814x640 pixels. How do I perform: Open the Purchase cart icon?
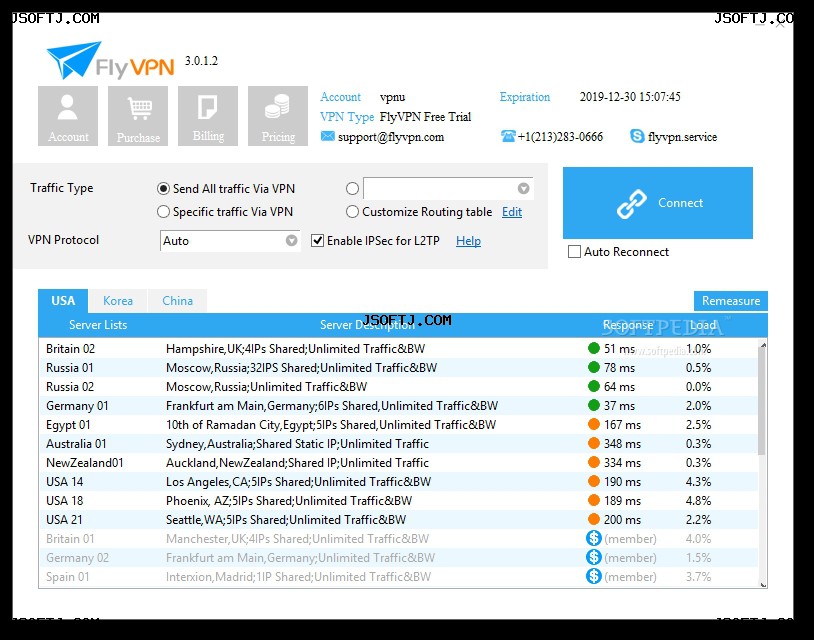pos(138,116)
